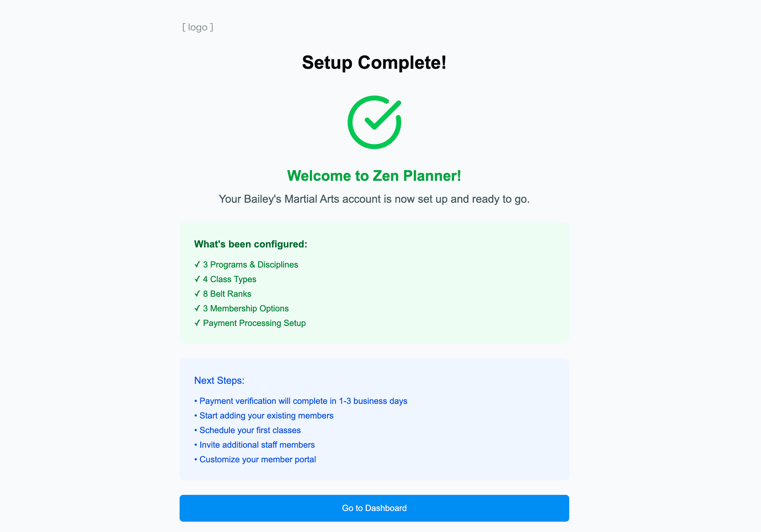
Task: Click the Go to Dashboard button
Action: pyautogui.click(x=374, y=508)
